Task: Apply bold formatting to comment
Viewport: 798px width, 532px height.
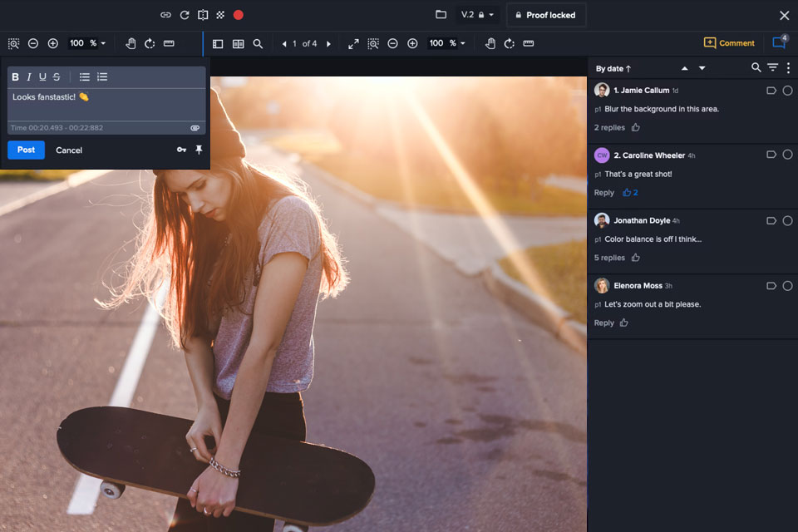Action: [x=15, y=76]
